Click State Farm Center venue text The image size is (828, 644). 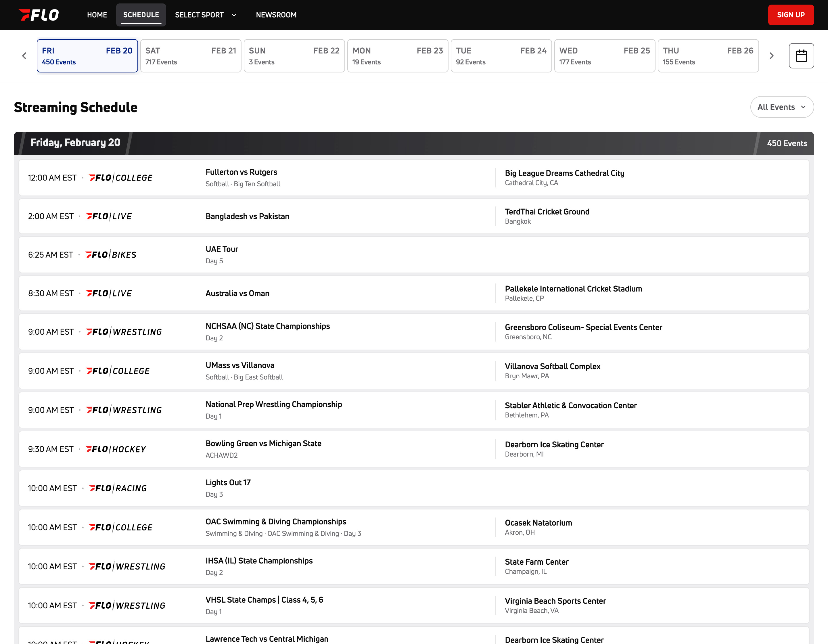[x=536, y=562]
